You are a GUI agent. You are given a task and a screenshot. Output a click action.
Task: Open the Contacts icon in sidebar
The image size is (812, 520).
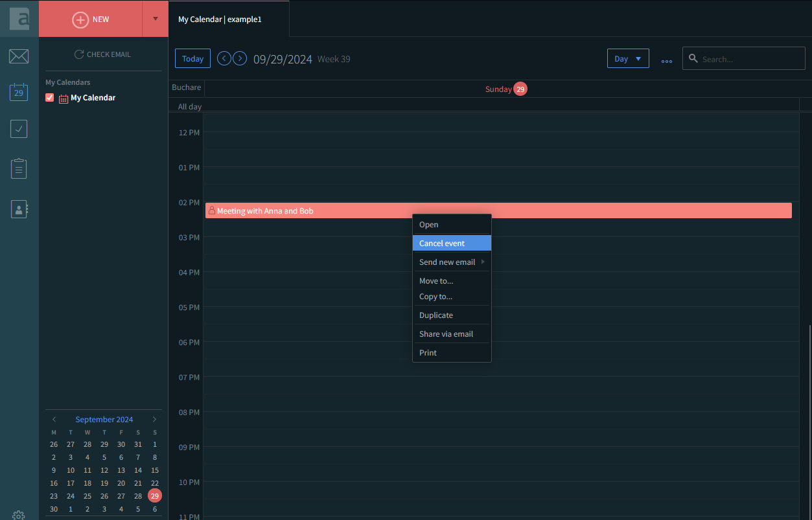[19, 209]
